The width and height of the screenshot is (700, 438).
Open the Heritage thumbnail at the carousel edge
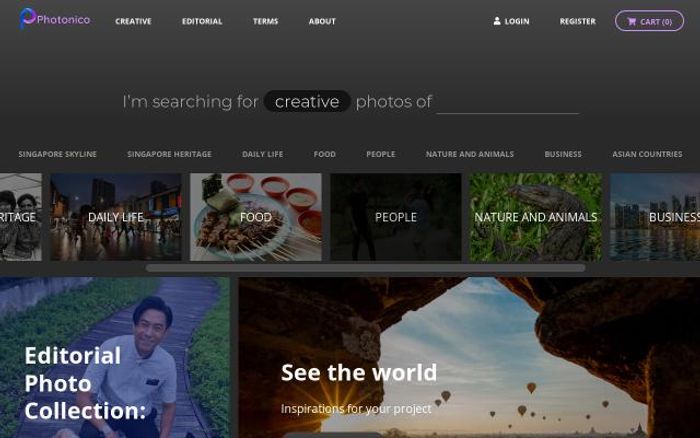click(x=21, y=217)
